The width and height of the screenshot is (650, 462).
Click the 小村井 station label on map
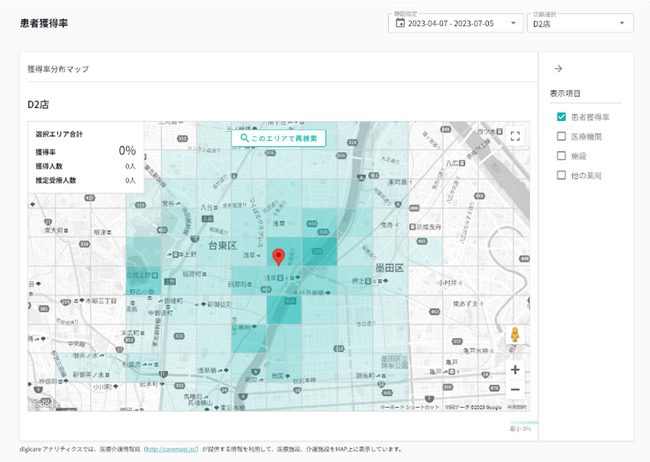pyautogui.click(x=448, y=283)
